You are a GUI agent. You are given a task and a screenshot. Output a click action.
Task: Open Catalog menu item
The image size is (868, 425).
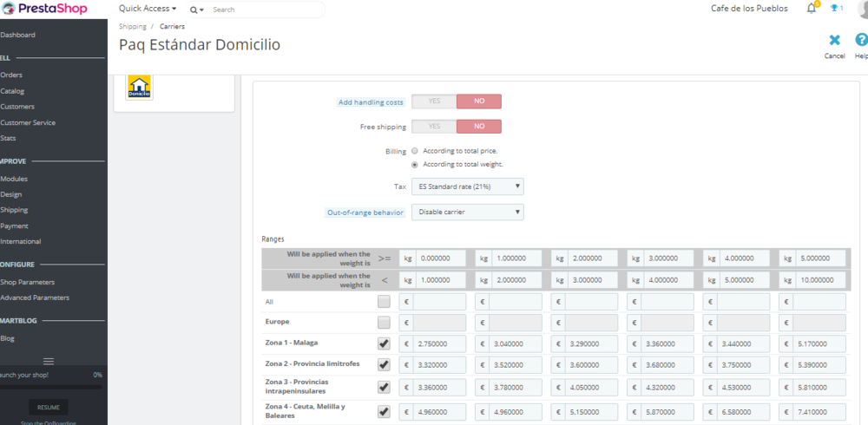[x=12, y=91]
